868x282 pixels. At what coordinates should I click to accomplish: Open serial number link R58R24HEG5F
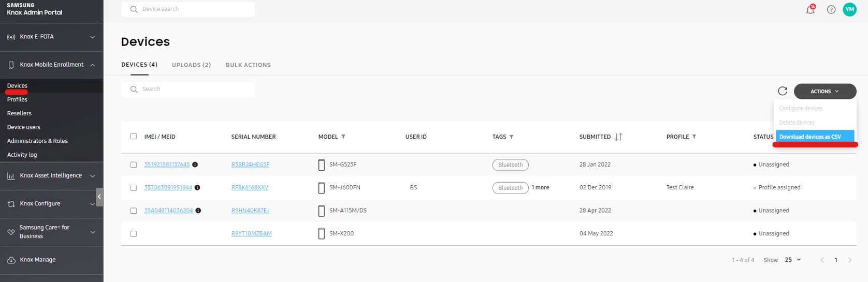point(250,165)
